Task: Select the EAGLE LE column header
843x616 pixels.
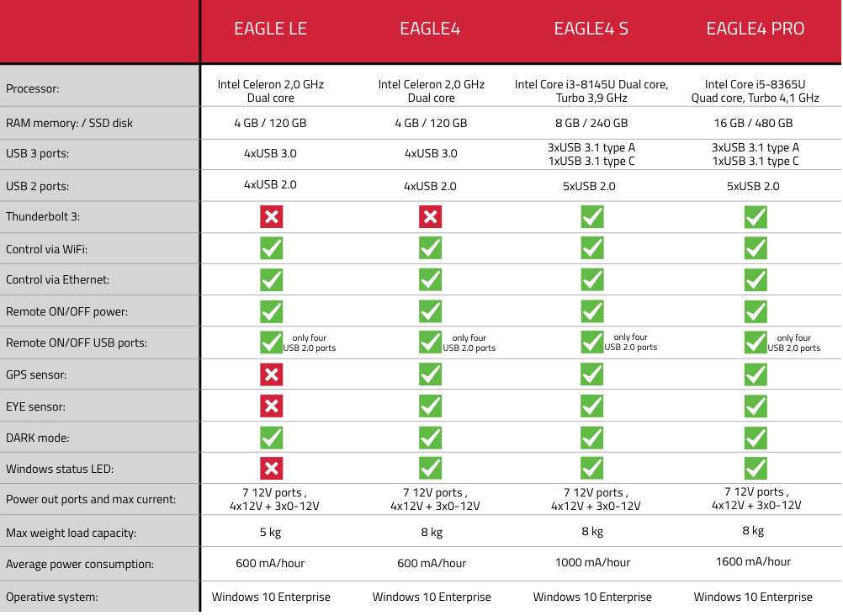Action: (270, 29)
